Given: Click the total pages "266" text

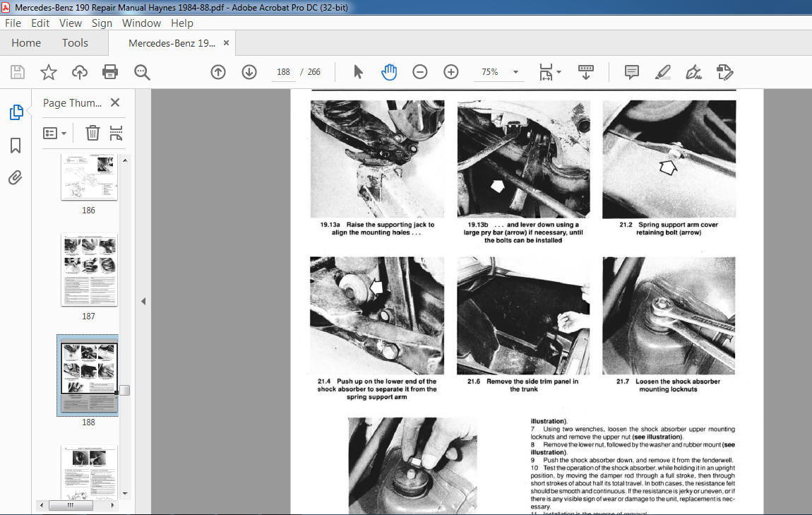Looking at the screenshot, I should pos(314,72).
